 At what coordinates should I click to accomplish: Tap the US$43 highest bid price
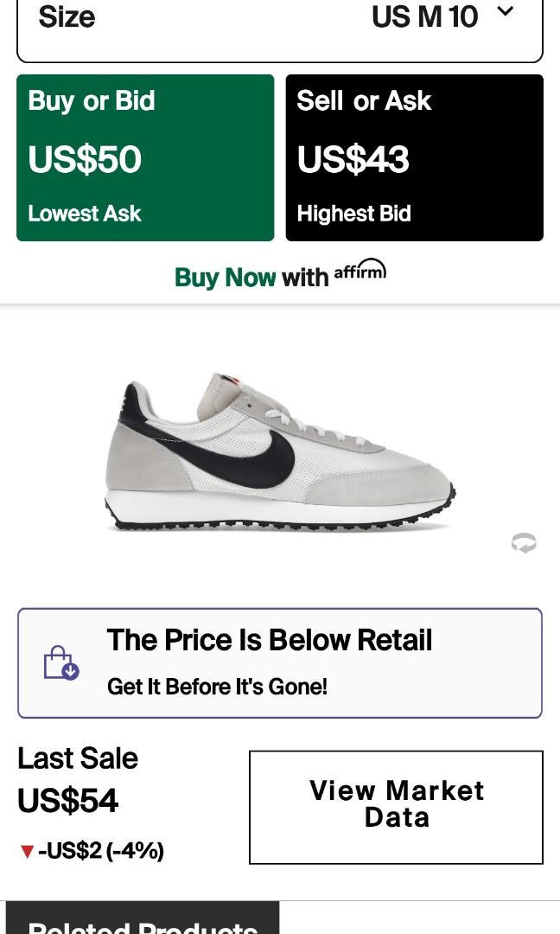click(x=353, y=160)
